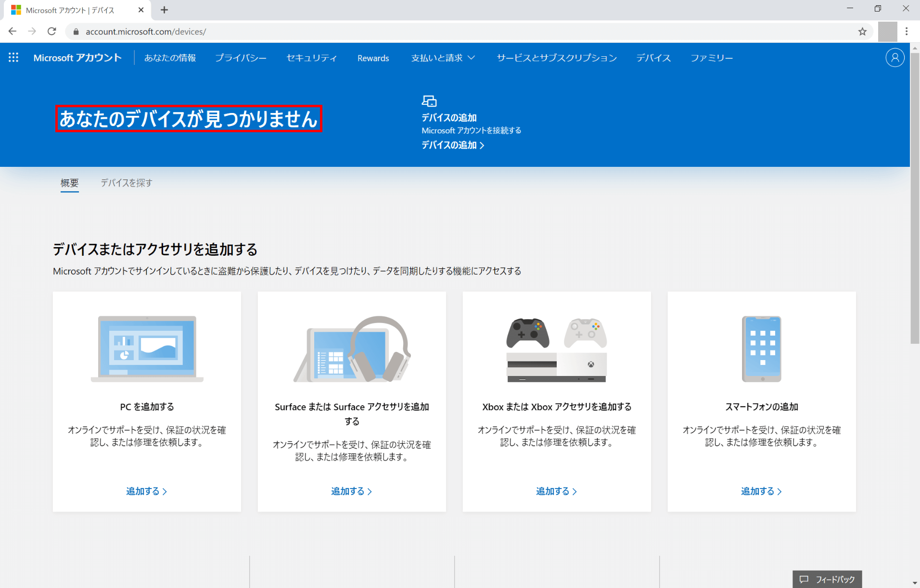Click the Microsoft アカウント brand link
The height and width of the screenshot is (588, 920).
77,58
